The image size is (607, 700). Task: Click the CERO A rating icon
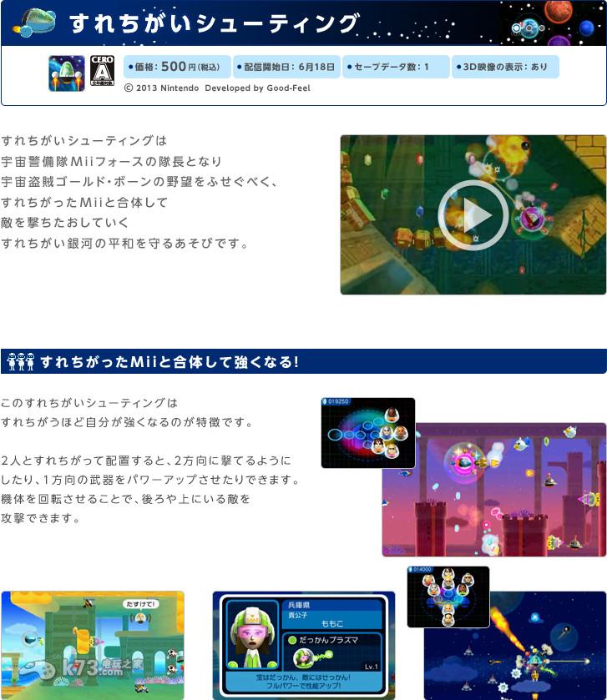tap(102, 73)
